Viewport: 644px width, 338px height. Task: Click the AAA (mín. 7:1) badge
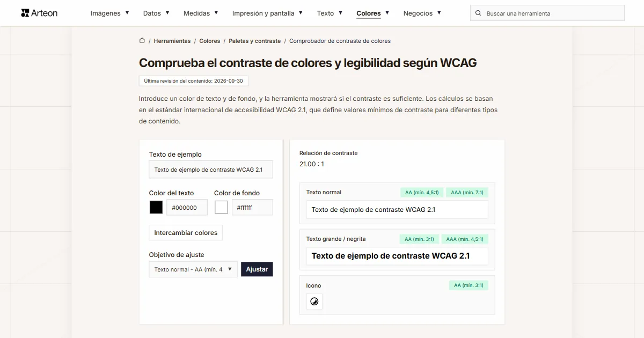(467, 192)
